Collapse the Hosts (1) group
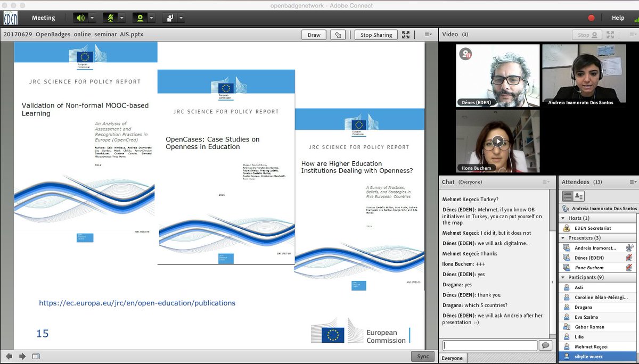 click(x=563, y=218)
